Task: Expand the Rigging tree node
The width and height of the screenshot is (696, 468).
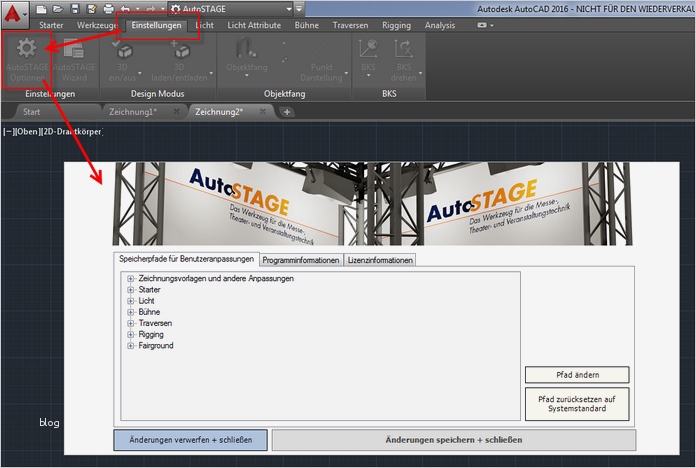Action: tap(130, 335)
